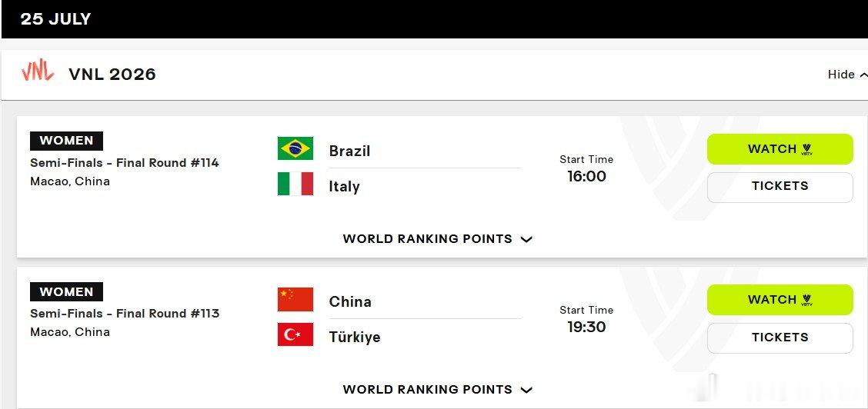Click the Italy flag icon
Image resolution: width=868 pixels, height=409 pixels.
295,184
